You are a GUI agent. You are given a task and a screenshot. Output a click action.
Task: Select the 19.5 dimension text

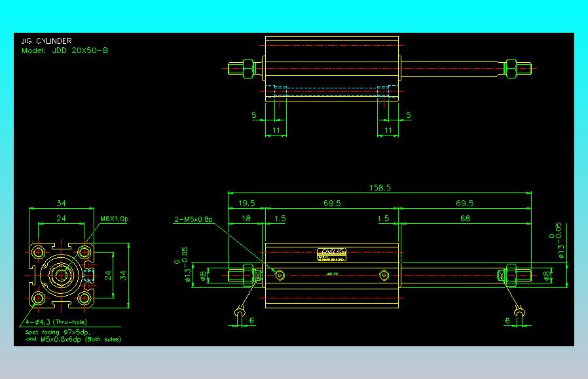tap(246, 203)
